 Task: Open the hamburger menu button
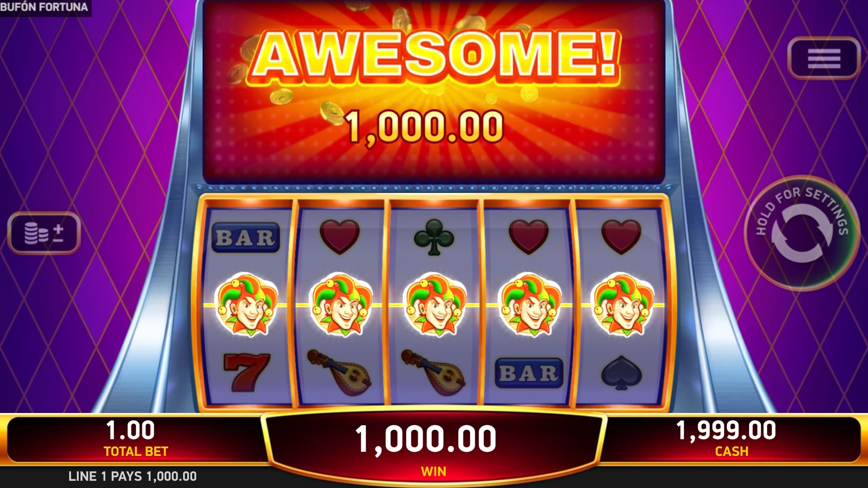[x=824, y=58]
